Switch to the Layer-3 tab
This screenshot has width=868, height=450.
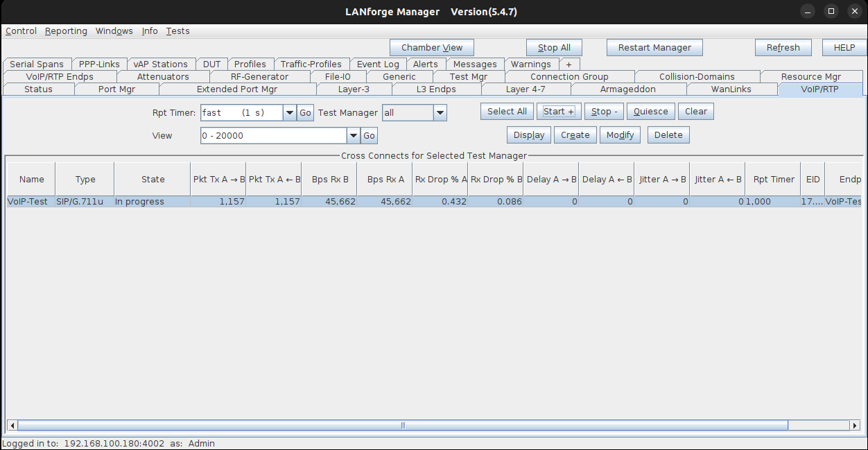[354, 89]
